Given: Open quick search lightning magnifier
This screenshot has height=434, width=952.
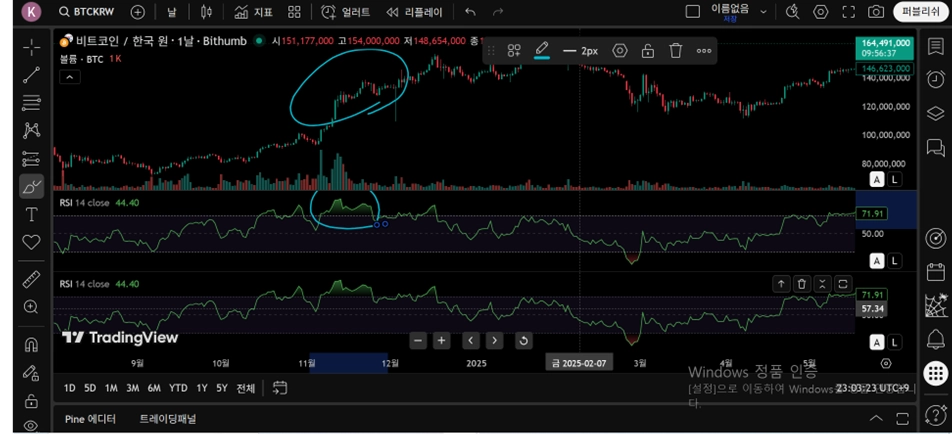Looking at the screenshot, I should point(792,12).
